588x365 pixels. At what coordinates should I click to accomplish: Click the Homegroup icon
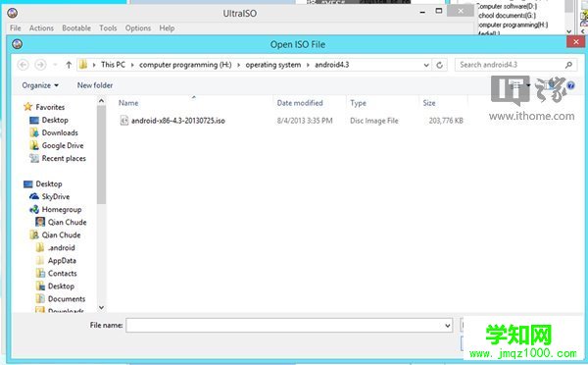pos(34,209)
